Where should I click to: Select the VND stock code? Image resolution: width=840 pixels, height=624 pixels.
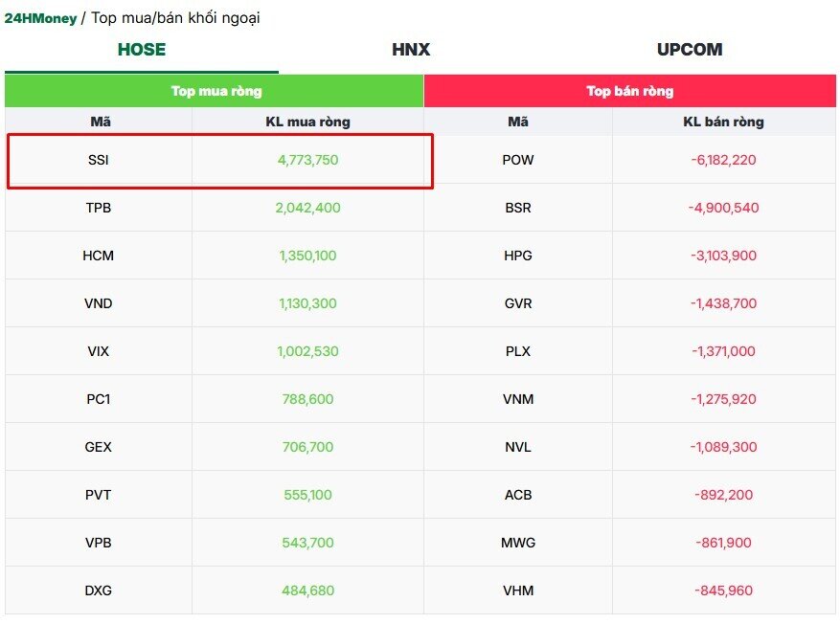pyautogui.click(x=99, y=303)
